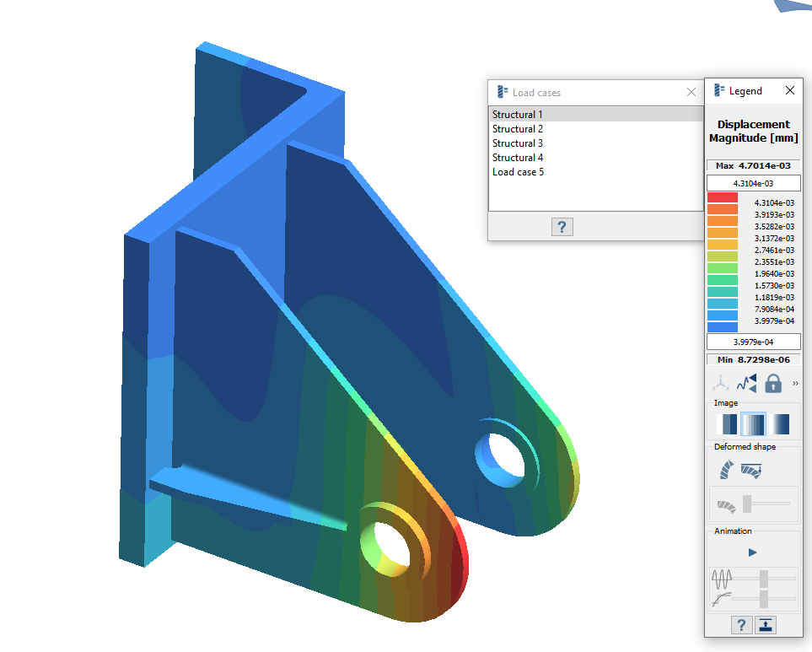Viewport: 812px width, 652px height.
Task: Open help in Legend panel
Action: (740, 625)
